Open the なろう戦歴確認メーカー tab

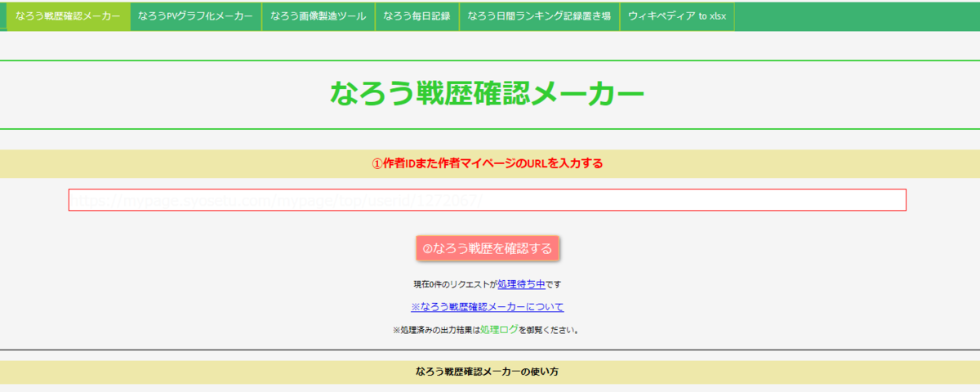click(x=68, y=16)
